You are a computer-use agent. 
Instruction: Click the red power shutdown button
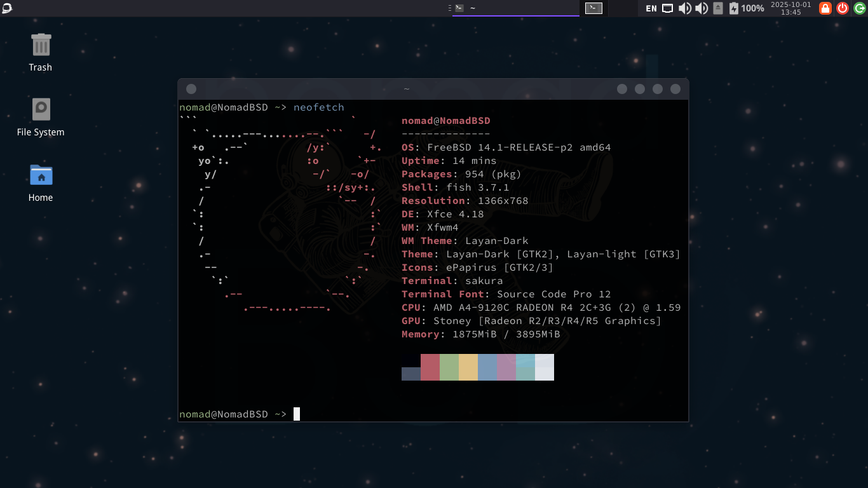[x=843, y=8]
